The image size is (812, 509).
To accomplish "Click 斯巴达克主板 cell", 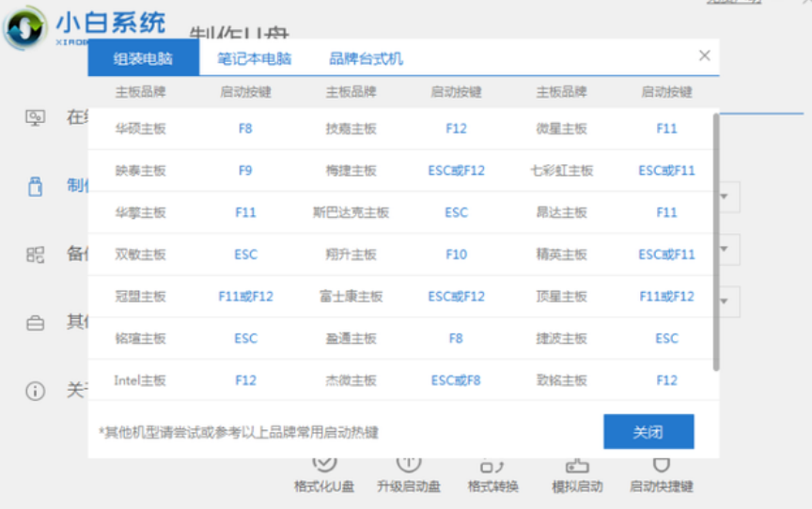I will (x=351, y=212).
